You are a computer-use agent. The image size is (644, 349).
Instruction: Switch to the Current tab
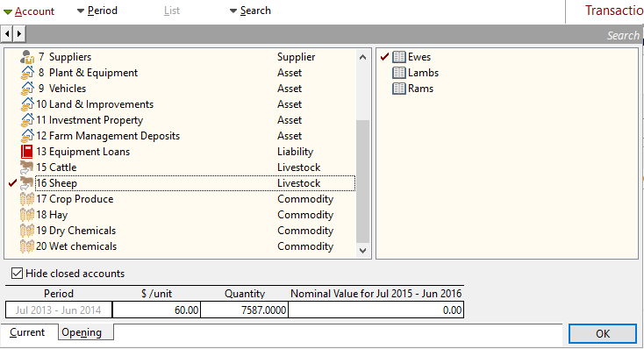(27, 332)
